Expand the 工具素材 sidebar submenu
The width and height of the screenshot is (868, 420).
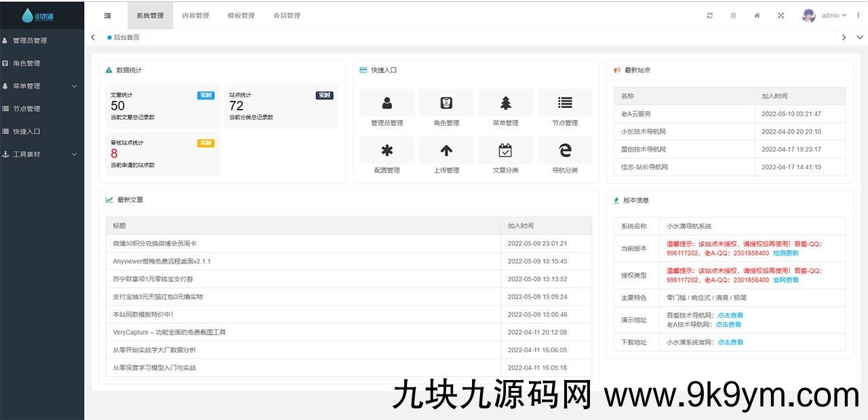point(42,154)
